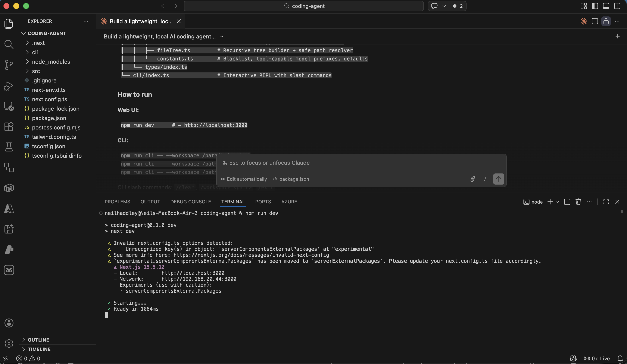Open the Run and Debug view

point(9,86)
